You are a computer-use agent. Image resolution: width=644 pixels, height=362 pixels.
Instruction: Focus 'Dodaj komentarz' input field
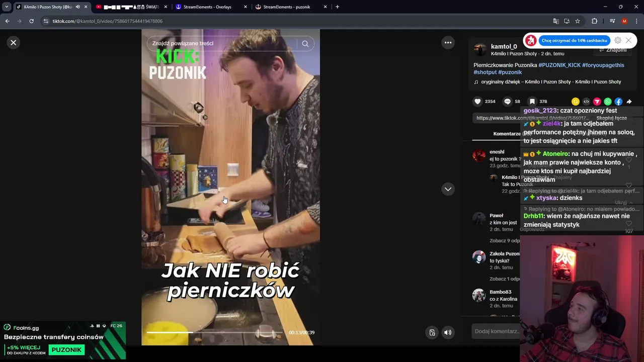(x=497, y=331)
